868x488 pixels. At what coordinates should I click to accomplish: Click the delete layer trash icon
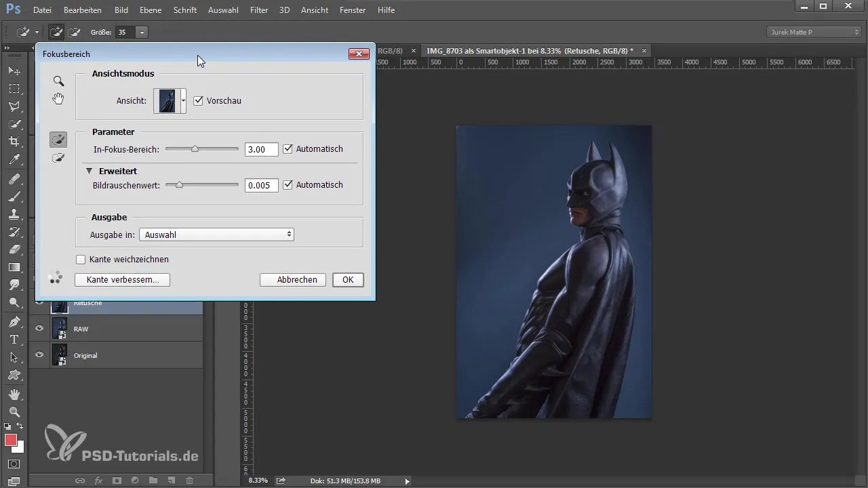tap(190, 481)
